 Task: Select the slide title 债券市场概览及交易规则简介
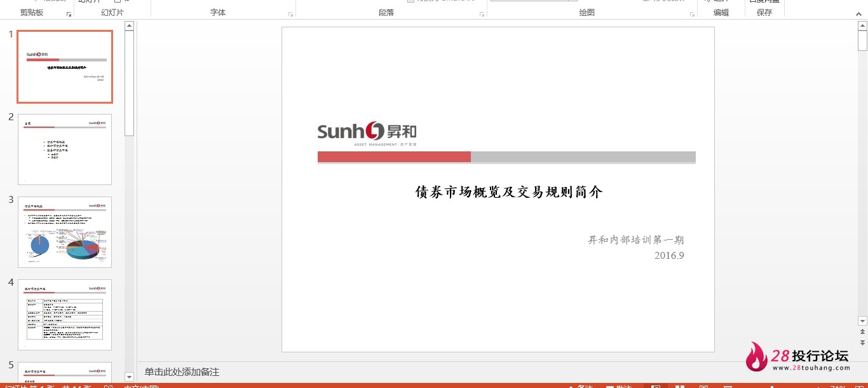(x=509, y=192)
